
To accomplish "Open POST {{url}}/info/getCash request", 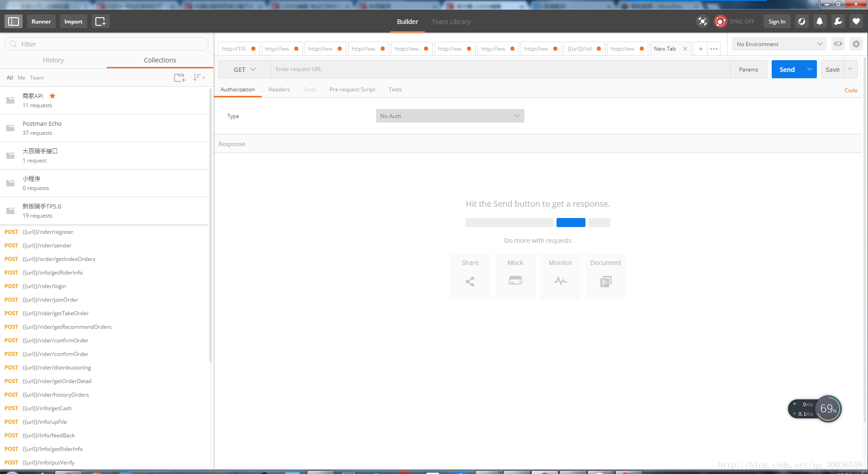I will (x=104, y=408).
